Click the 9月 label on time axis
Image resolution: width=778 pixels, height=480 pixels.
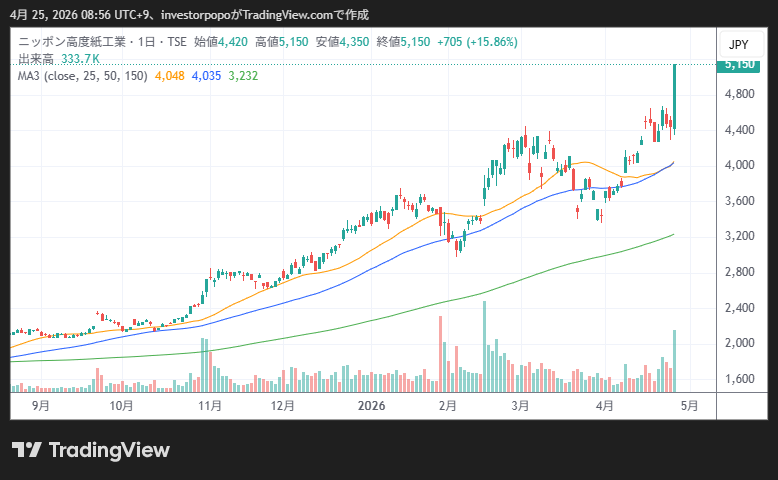tap(41, 406)
